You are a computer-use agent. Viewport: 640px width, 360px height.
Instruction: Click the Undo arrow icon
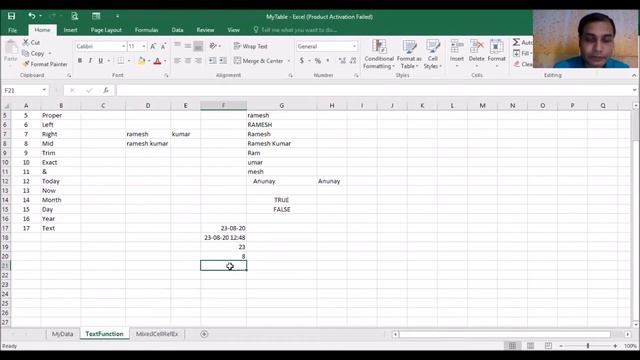32,16
